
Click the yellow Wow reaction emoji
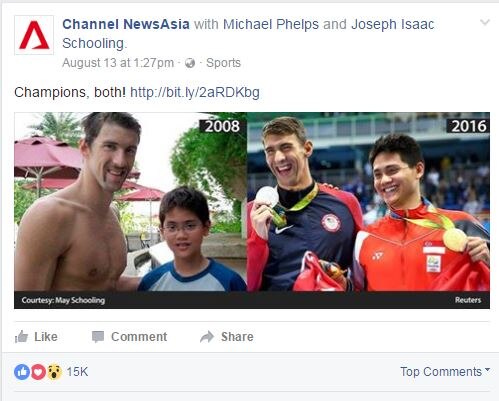point(54,372)
